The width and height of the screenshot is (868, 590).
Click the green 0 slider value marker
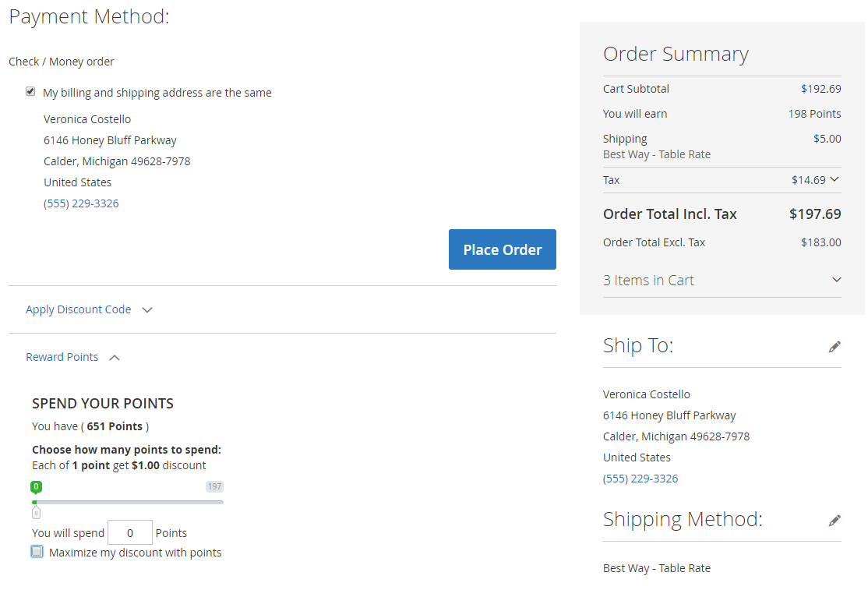pyautogui.click(x=36, y=486)
